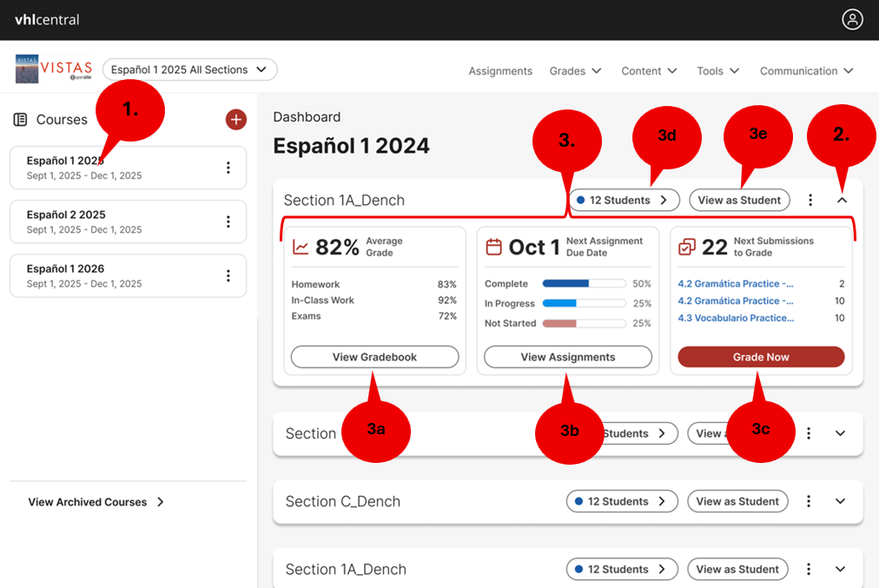The height and width of the screenshot is (588, 879).
Task: Click View as Student for bottom Section 1A_Dench
Action: click(x=737, y=569)
